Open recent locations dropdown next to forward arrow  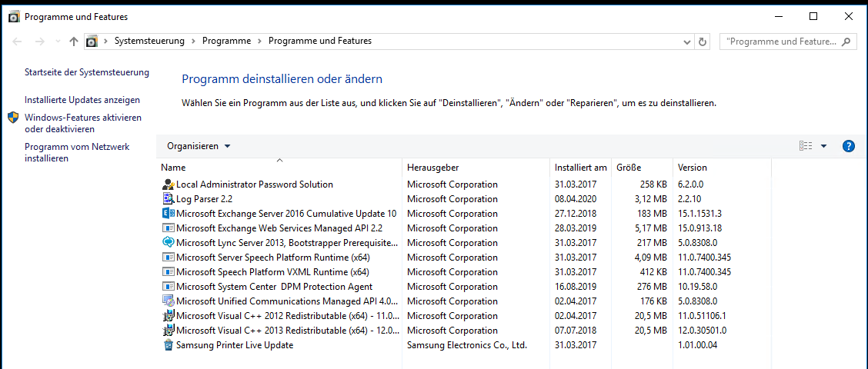[x=58, y=41]
